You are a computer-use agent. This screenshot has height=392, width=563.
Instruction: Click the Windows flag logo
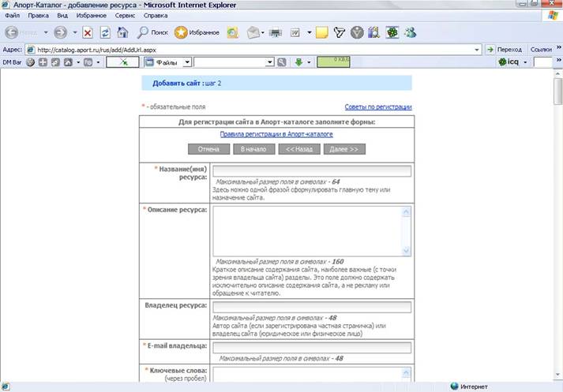point(554,15)
